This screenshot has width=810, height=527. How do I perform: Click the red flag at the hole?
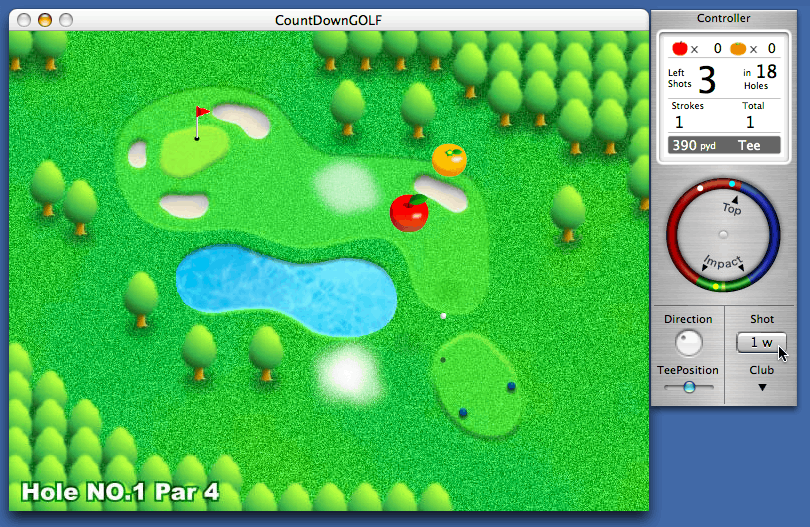click(x=202, y=111)
